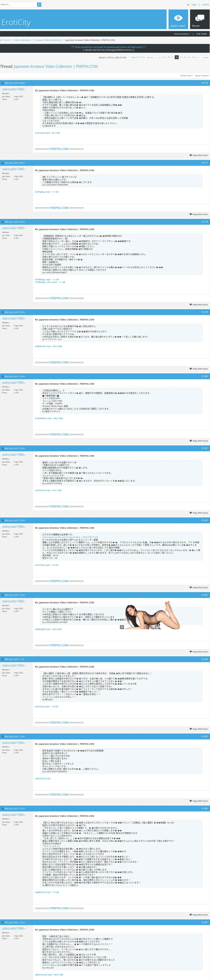Reply With Quote on post #1282
Image resolution: width=210 pixels, height=980 pixels.
coord(199,587)
